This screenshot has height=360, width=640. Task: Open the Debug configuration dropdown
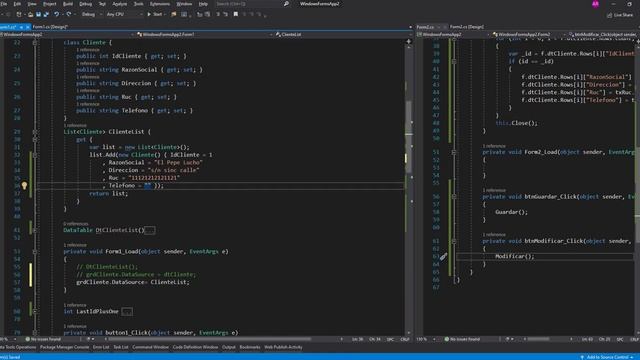point(91,14)
